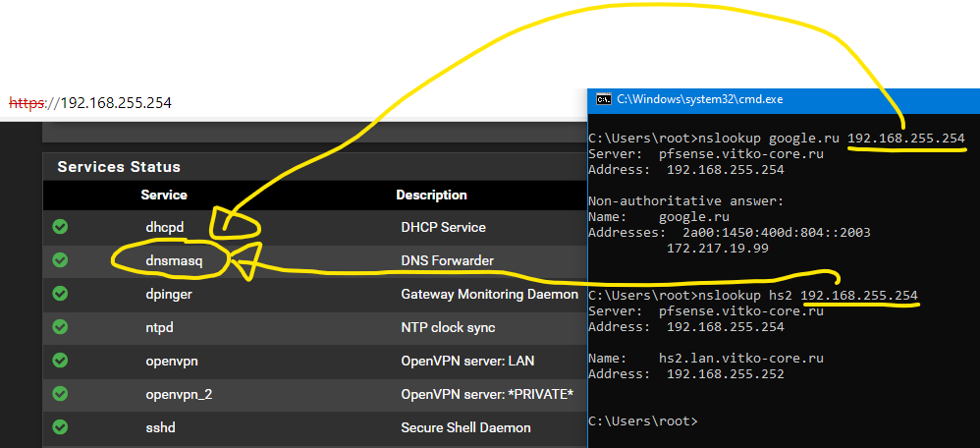The height and width of the screenshot is (448, 980).
Task: Click the address 192.168.255.252 in cmd
Action: point(726,374)
